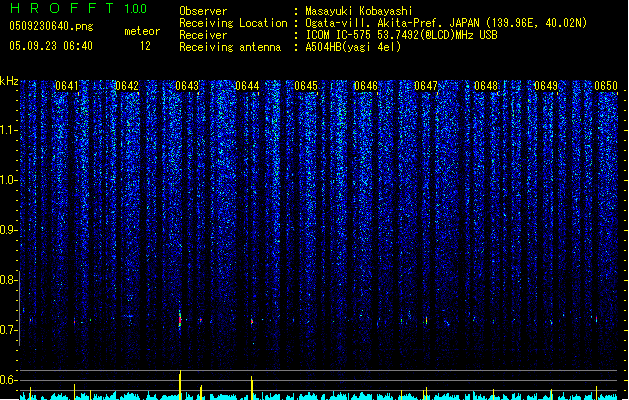Screen dimensions: 629x400
Task: Click the 0.8 kHz axis label
Action: [x=9, y=280]
